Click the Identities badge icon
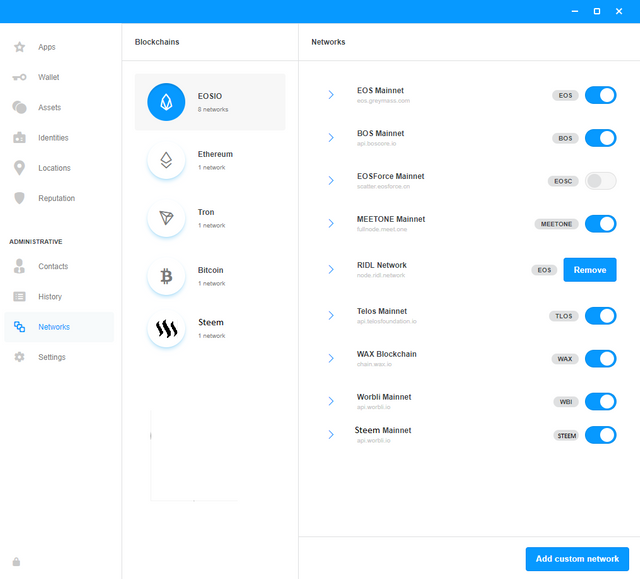This screenshot has width=640, height=579. tap(19, 138)
